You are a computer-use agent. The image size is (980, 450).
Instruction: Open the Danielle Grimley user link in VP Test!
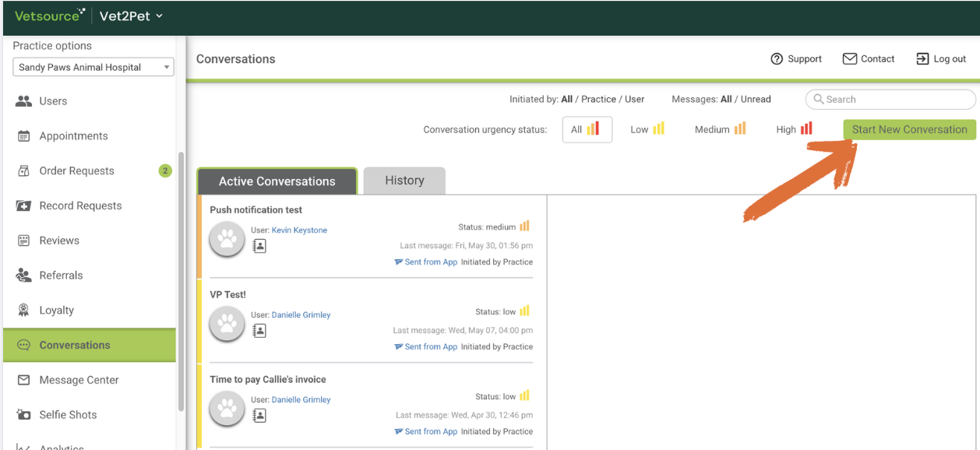pos(301,315)
